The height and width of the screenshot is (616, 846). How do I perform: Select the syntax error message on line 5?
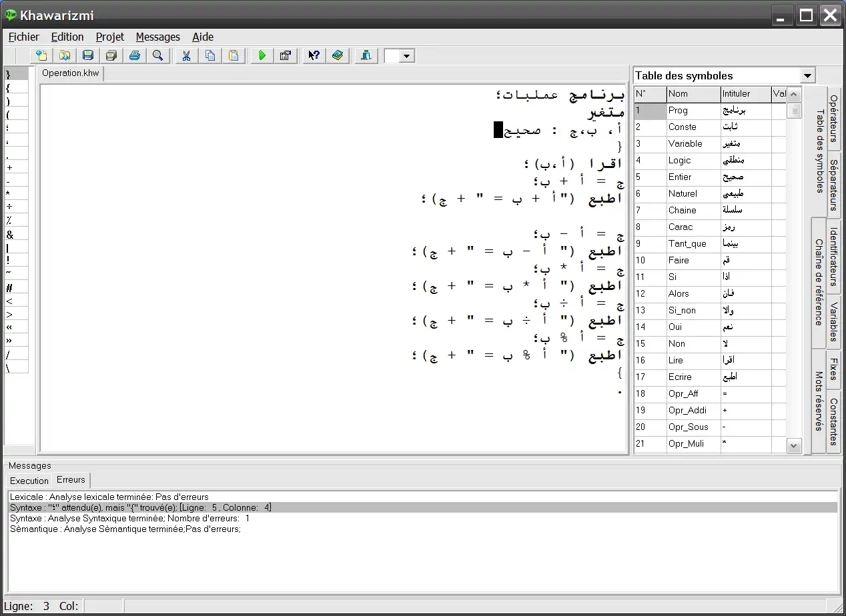pos(422,507)
